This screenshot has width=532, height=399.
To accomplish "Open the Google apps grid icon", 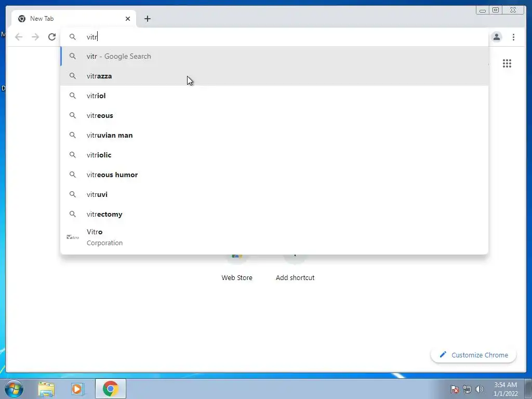I will coord(507,63).
